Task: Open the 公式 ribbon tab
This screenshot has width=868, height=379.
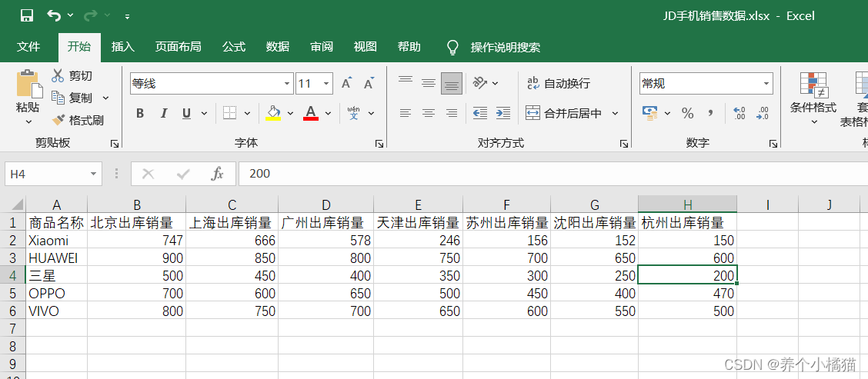Action: [234, 46]
